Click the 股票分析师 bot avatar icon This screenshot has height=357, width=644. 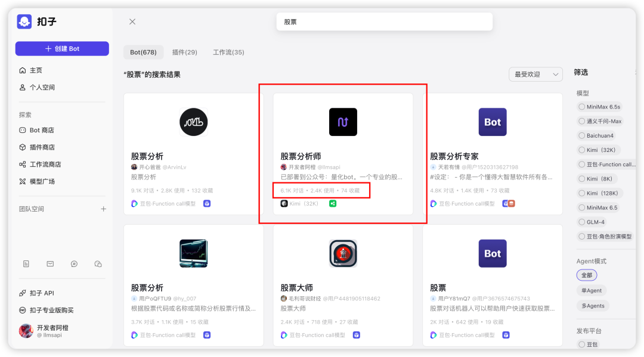pyautogui.click(x=343, y=122)
